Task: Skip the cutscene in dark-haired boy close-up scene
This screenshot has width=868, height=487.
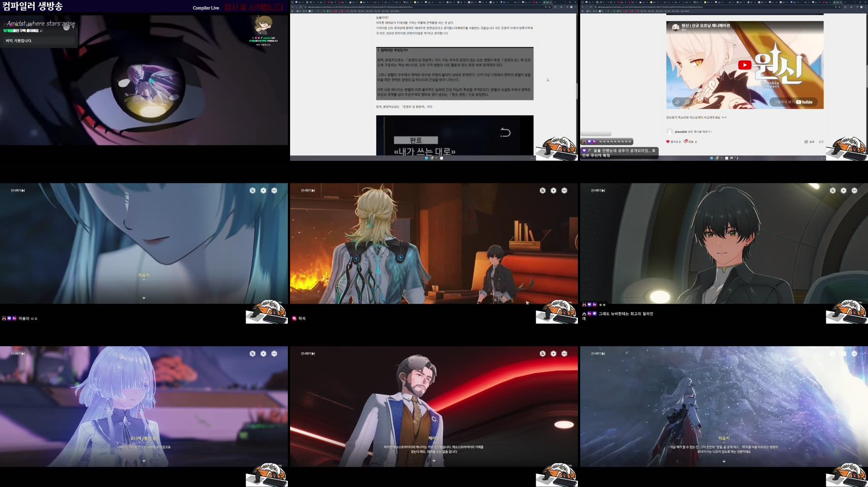Action: (x=598, y=191)
